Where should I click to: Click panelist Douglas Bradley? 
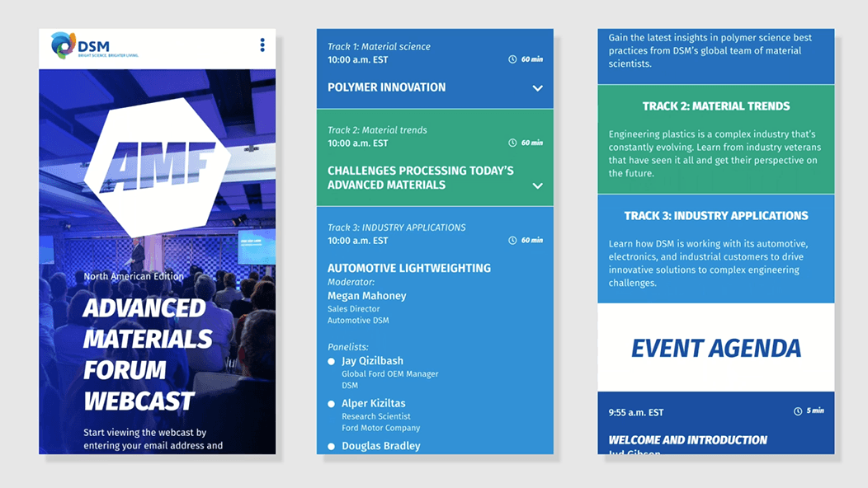381,446
